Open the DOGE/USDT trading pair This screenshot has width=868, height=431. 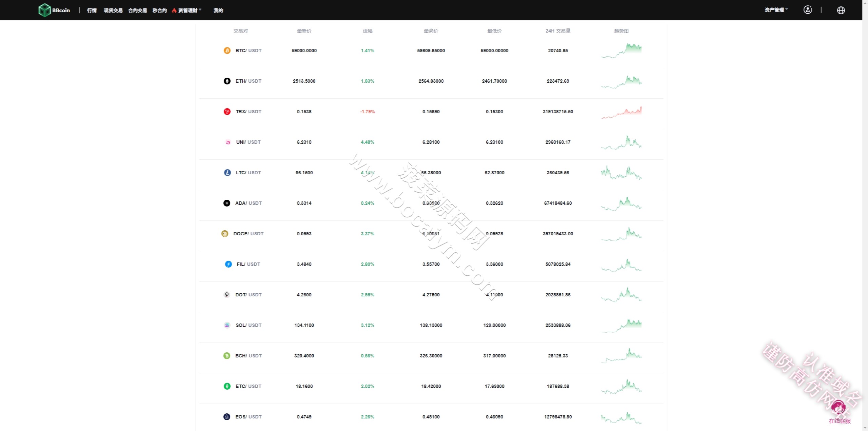pyautogui.click(x=248, y=234)
